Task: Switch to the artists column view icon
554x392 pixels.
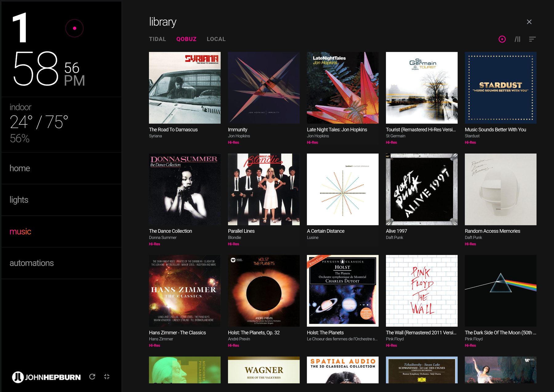Action: pos(517,39)
